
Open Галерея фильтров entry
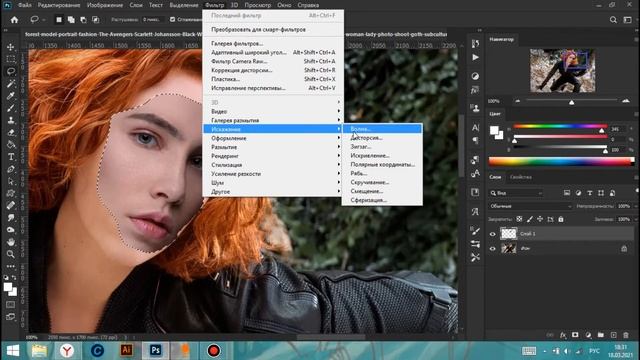273,44
